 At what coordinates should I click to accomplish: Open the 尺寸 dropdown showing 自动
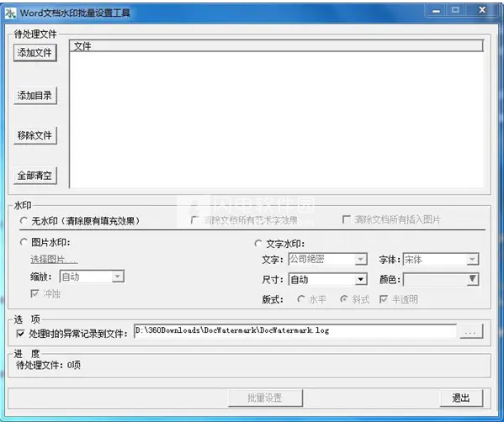[x=328, y=279]
